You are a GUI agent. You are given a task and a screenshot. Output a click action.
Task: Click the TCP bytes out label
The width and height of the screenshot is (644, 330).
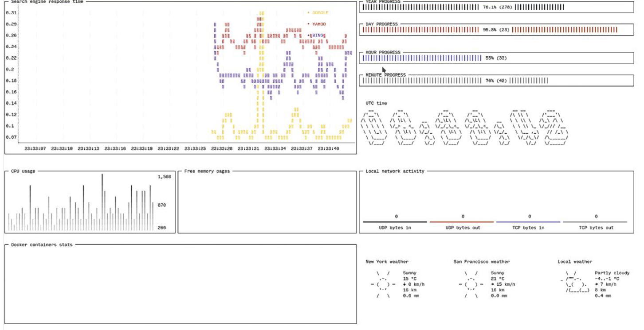(x=597, y=228)
